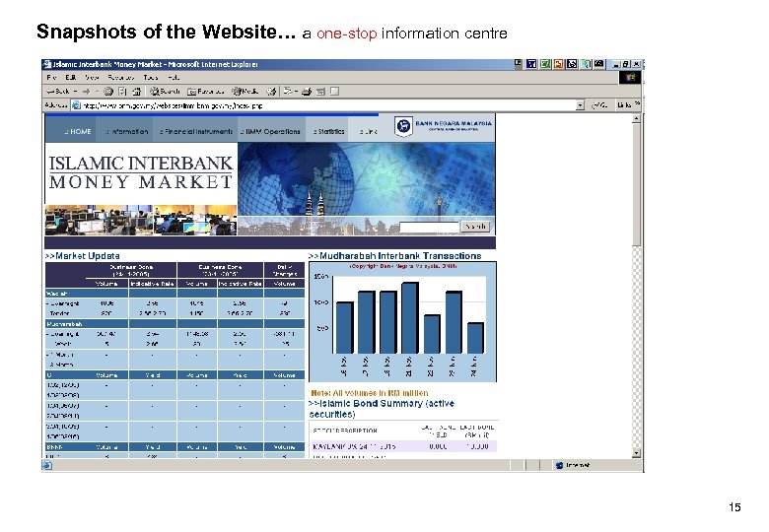
Task: Click the vertical scrollbar thumb
Action: click(x=636, y=184)
